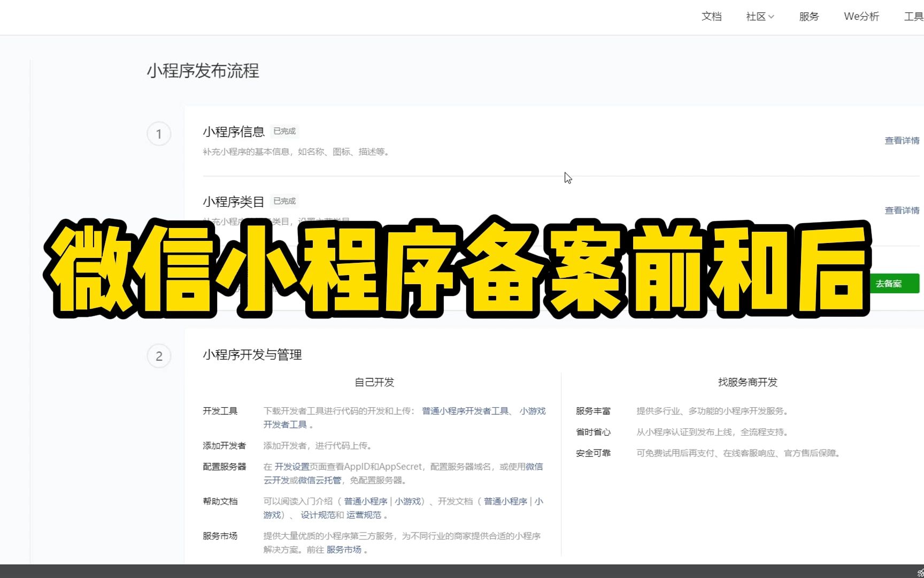Click the 已完成 badge beside 小程序信息

coord(284,131)
